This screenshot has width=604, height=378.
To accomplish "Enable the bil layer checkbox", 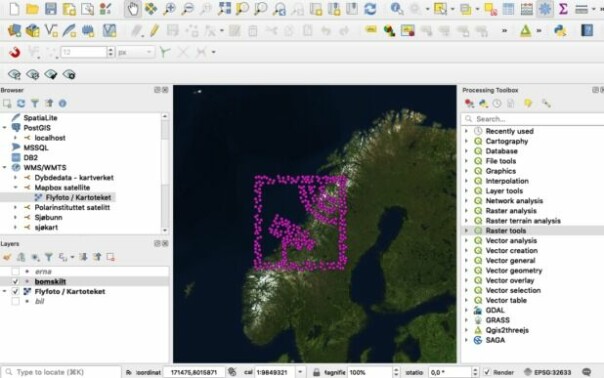I will [x=15, y=301].
